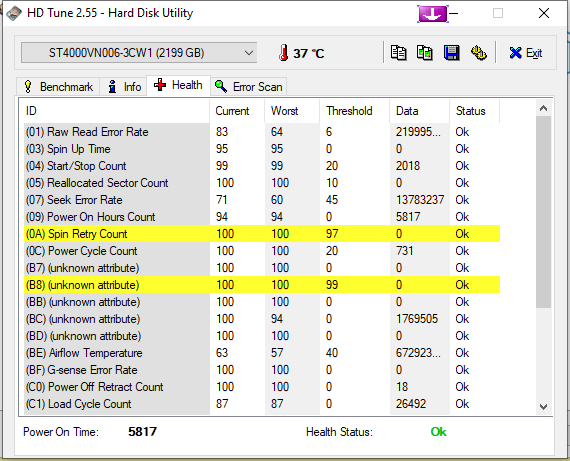
Task: Select the (07) Seek Error Rate row
Action: pos(262,200)
